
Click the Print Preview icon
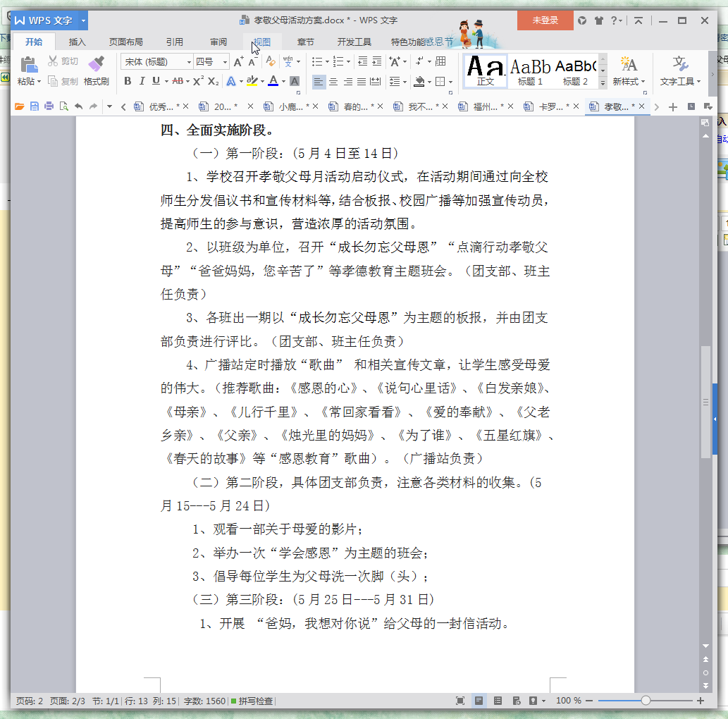pyautogui.click(x=63, y=106)
